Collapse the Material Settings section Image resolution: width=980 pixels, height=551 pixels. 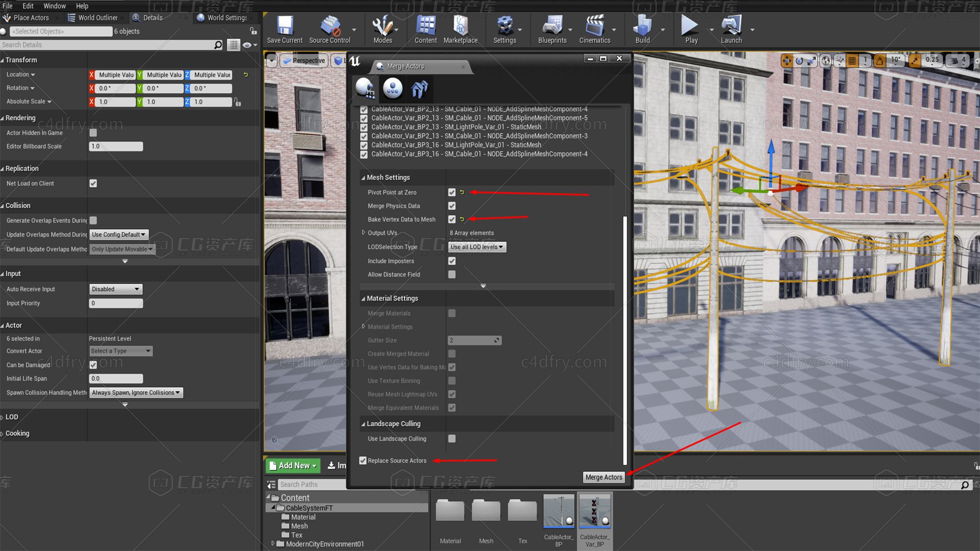pos(363,298)
